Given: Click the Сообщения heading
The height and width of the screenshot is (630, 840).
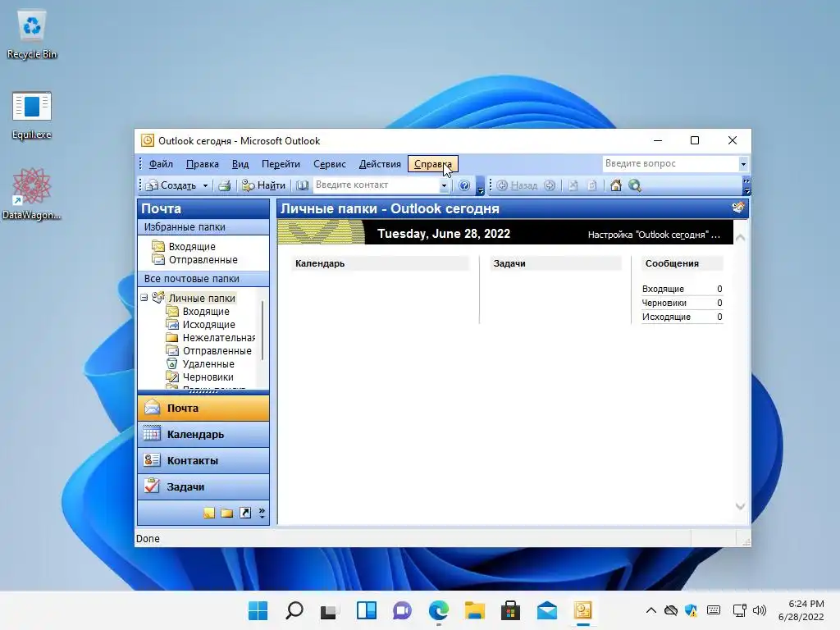Looking at the screenshot, I should coord(672,263).
